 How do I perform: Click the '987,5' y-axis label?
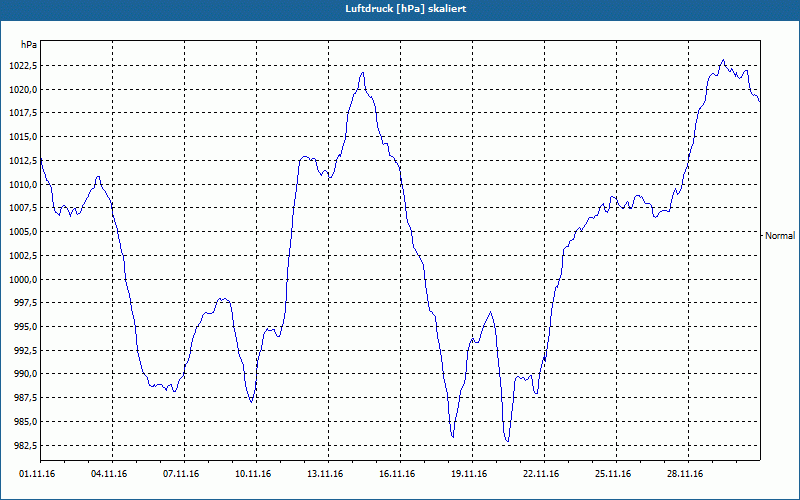coord(26,397)
